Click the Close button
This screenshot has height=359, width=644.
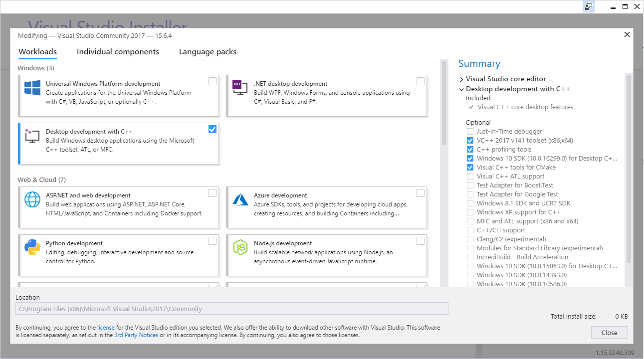point(609,333)
